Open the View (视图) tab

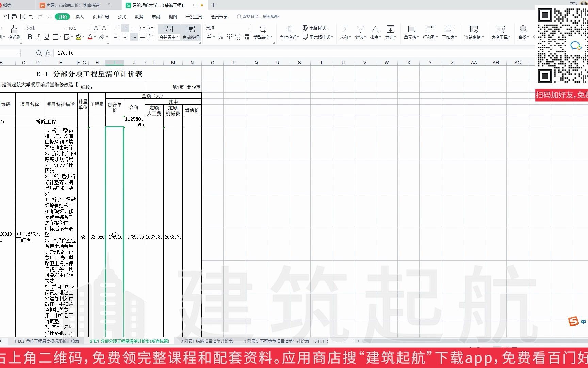(173, 17)
